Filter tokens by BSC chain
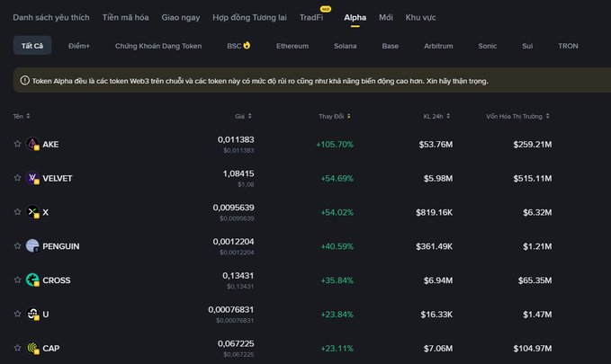 [x=234, y=46]
